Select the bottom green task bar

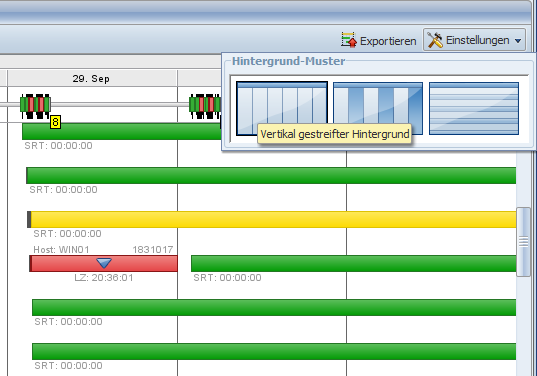[274, 351]
